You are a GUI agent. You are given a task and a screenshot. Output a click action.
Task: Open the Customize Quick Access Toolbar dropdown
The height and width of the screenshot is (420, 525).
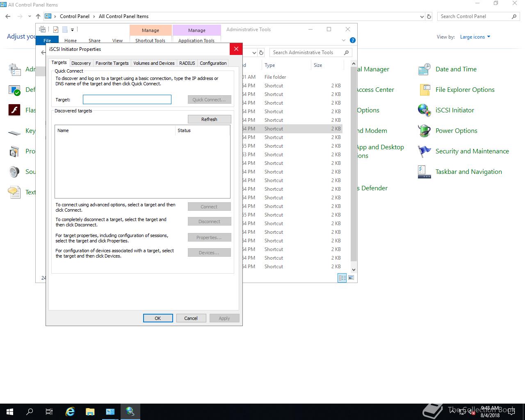pyautogui.click(x=72, y=30)
